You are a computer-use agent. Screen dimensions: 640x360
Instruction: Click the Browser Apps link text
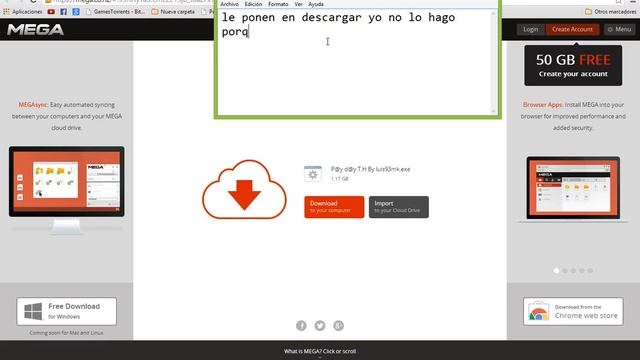(542, 105)
